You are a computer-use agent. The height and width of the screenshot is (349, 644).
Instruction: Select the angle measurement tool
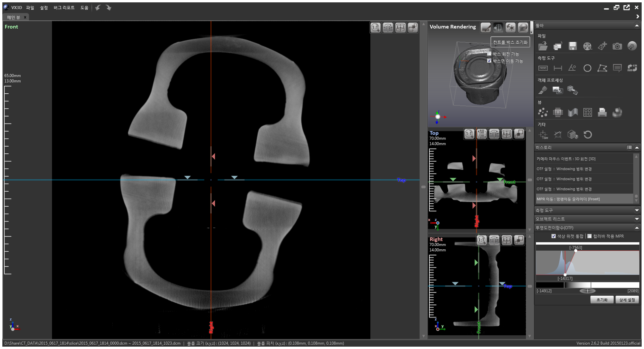tap(573, 68)
